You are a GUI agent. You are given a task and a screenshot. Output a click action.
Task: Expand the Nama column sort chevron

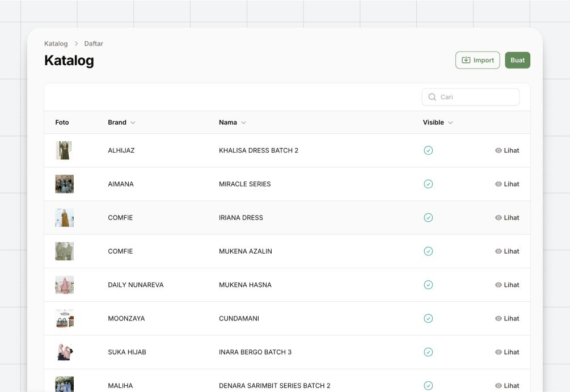tap(243, 123)
